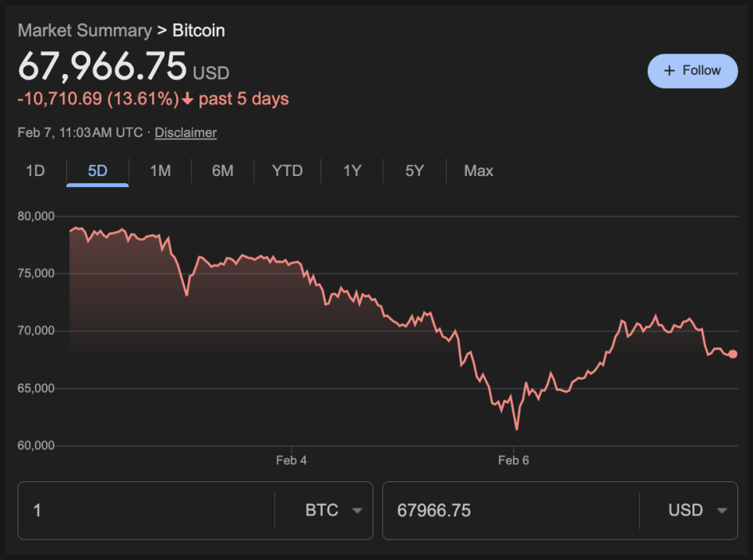Show the 6M price chart

tap(222, 171)
